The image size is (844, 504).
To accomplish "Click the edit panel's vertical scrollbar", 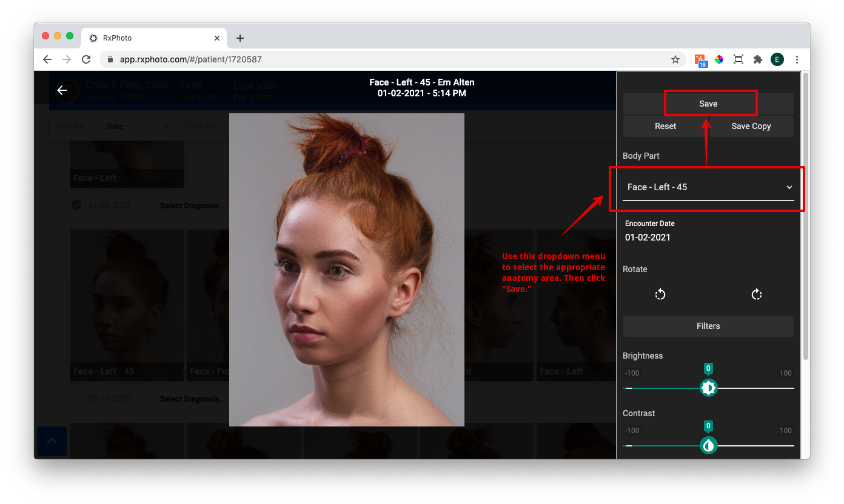I will click(x=805, y=215).
